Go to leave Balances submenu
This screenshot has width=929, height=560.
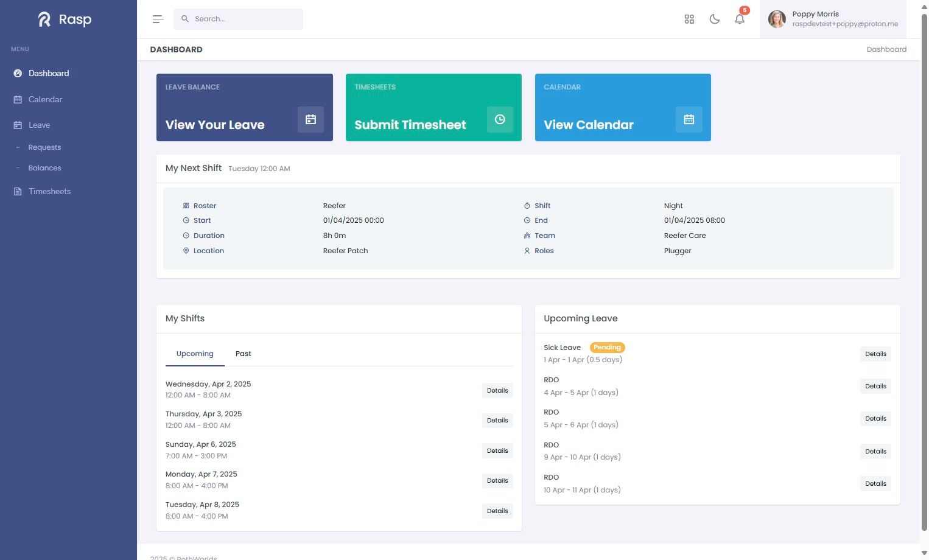tap(44, 168)
